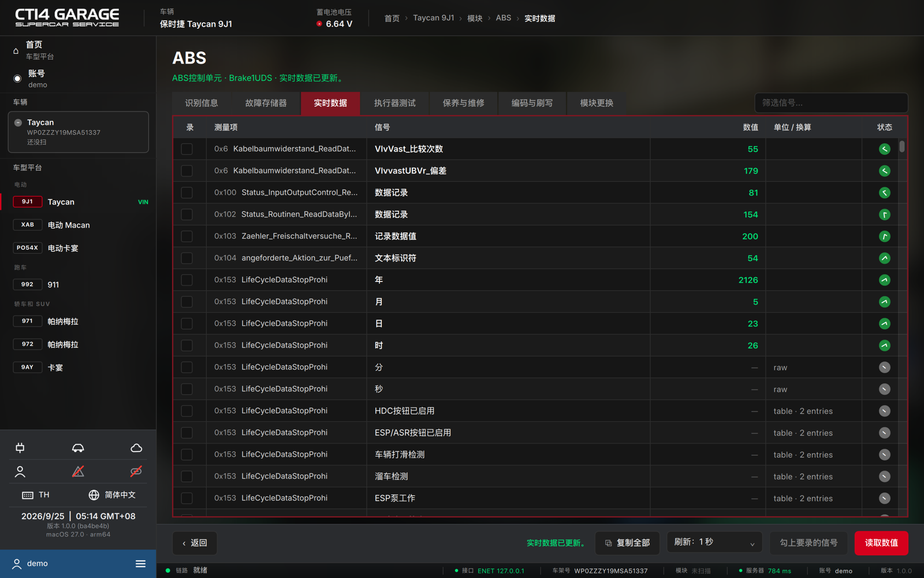This screenshot has height=578, width=924.
Task: Click the grey status gauge for HDC按钮已启用
Action: point(884,411)
